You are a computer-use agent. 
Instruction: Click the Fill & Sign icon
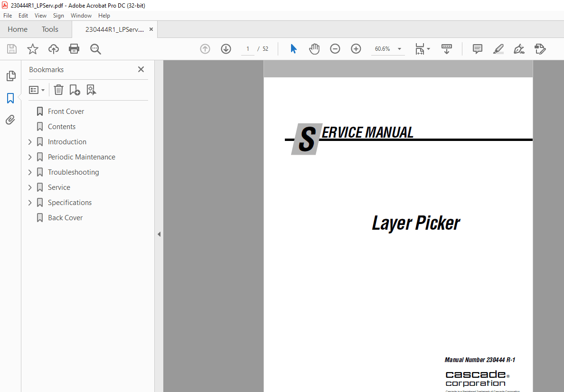click(x=519, y=49)
